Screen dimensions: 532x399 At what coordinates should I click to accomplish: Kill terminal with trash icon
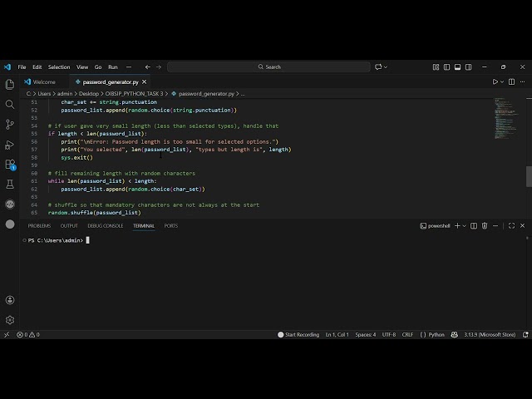pyautogui.click(x=485, y=225)
